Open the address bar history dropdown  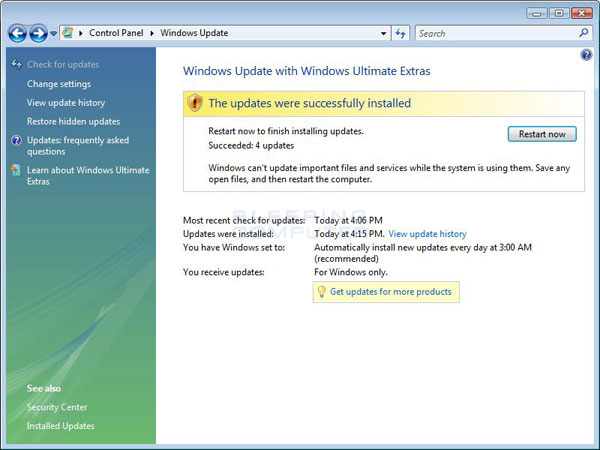[x=383, y=34]
